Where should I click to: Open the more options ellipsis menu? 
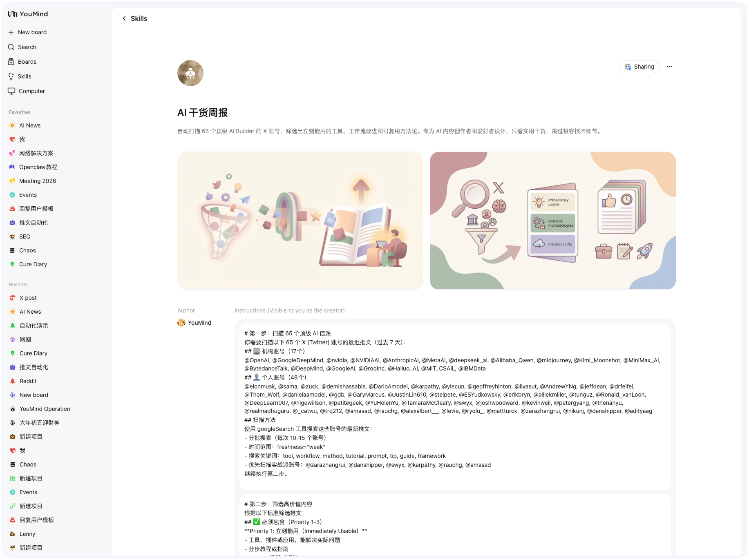pyautogui.click(x=669, y=67)
